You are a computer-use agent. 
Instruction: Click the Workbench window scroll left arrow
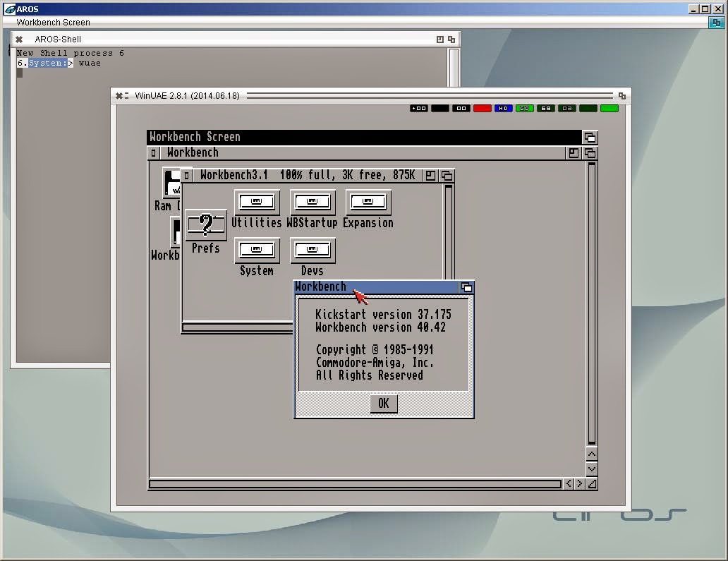(569, 484)
